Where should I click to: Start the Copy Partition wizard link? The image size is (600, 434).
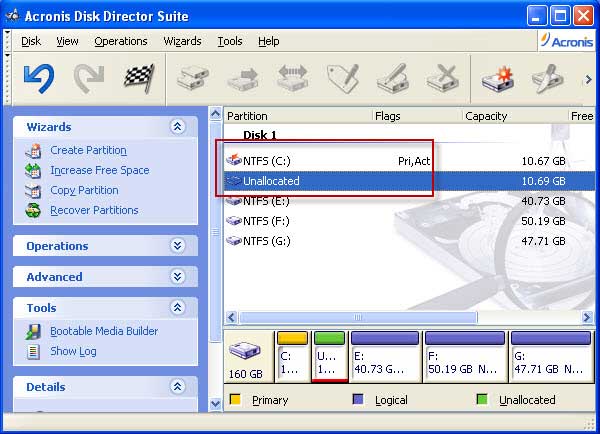tap(84, 190)
